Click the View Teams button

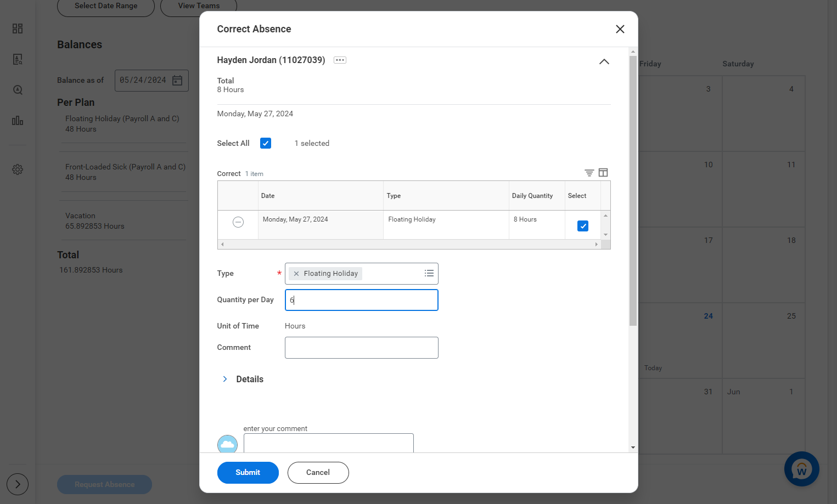point(199,6)
